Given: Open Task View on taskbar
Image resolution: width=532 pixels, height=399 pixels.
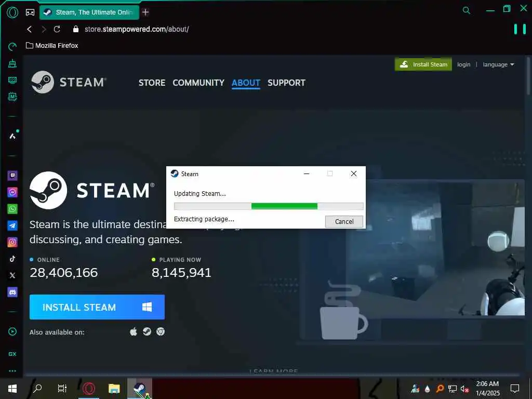Looking at the screenshot, I should click(x=62, y=388).
